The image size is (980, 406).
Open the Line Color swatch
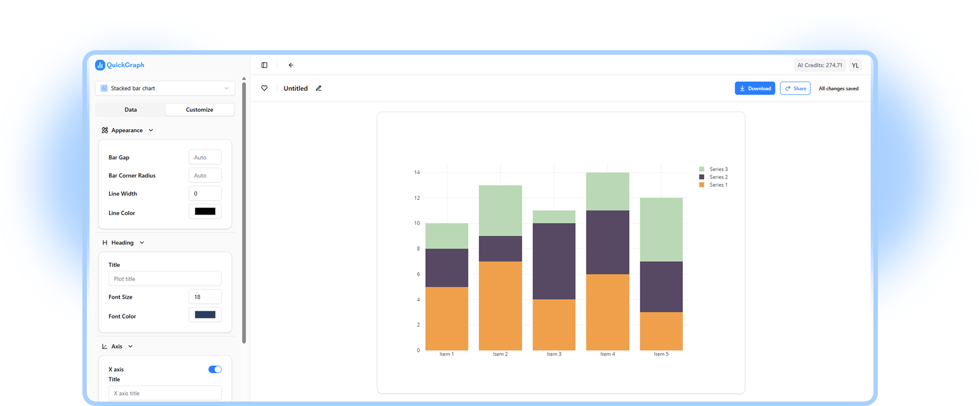(x=205, y=212)
